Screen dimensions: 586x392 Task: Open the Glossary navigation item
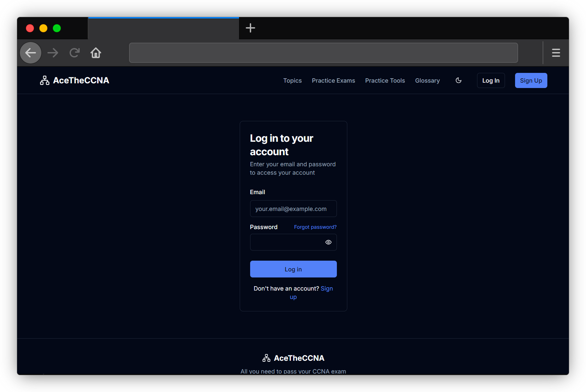[427, 81]
